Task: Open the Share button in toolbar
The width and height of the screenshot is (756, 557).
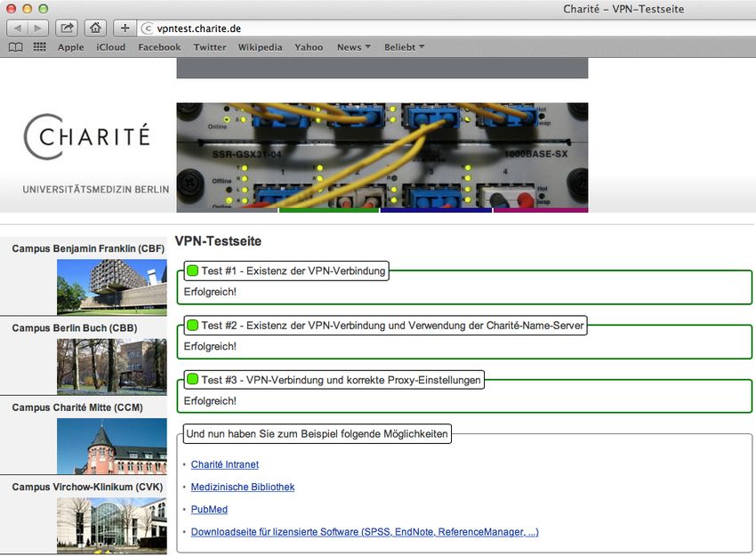Action: [x=67, y=28]
